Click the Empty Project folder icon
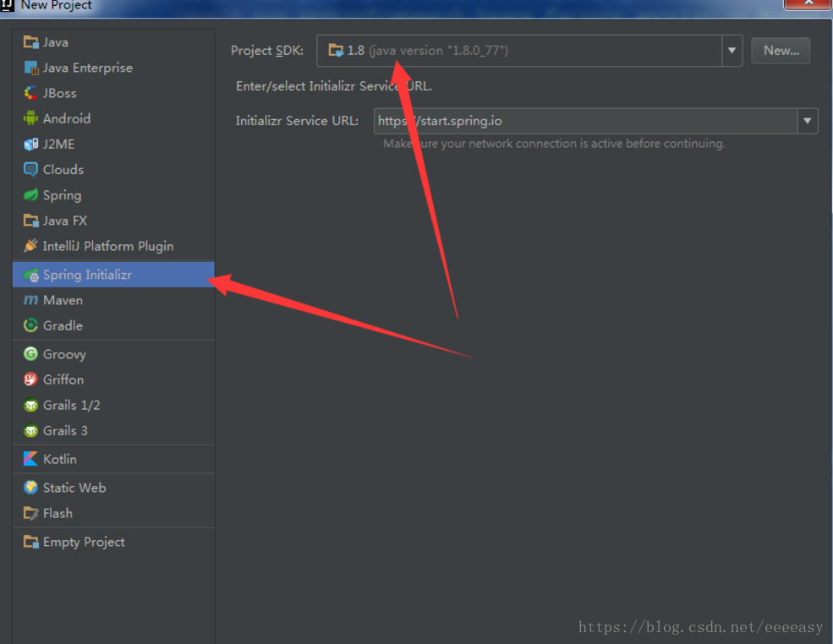This screenshot has height=644, width=833. click(x=30, y=542)
